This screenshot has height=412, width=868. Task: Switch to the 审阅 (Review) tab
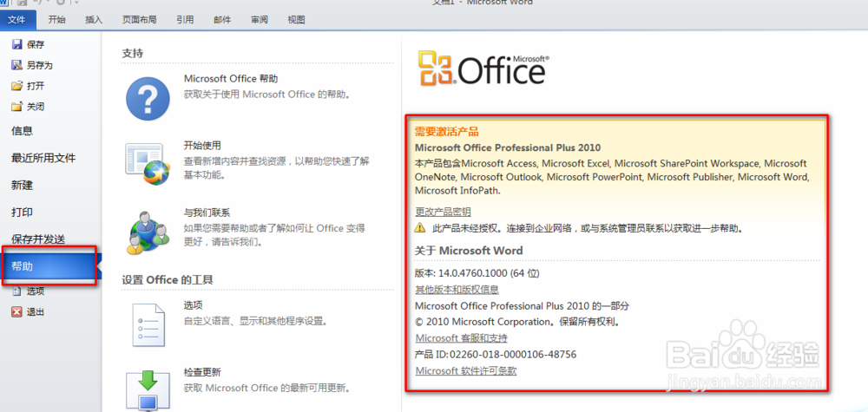(259, 20)
